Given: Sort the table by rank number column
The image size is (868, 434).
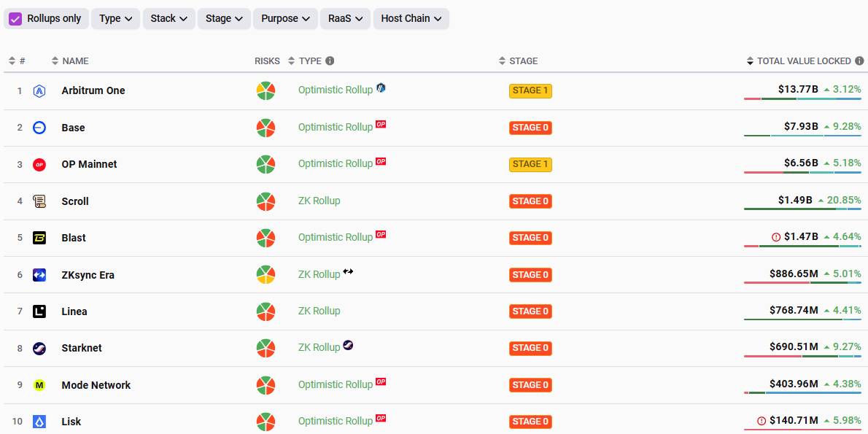Looking at the screenshot, I should tap(17, 61).
